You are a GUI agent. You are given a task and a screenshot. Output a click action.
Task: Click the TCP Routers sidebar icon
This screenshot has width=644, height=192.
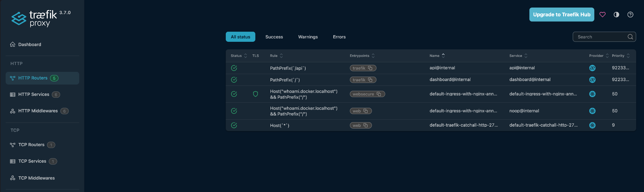coord(13,145)
